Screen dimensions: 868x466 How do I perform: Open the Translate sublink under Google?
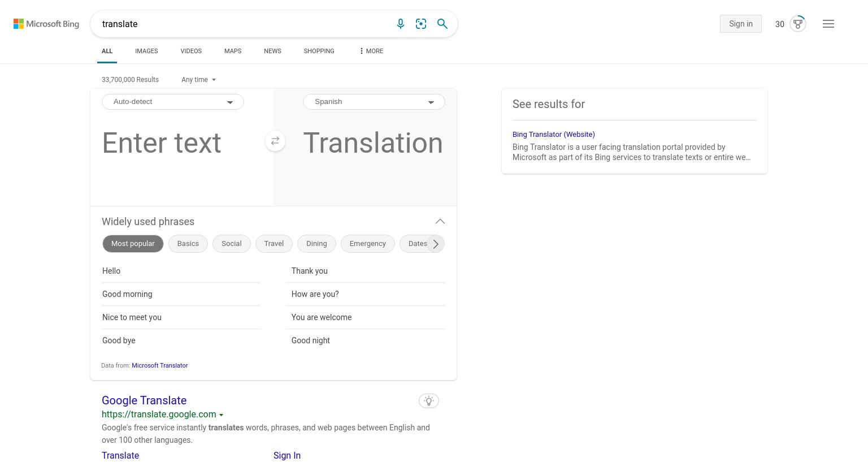pyautogui.click(x=120, y=456)
